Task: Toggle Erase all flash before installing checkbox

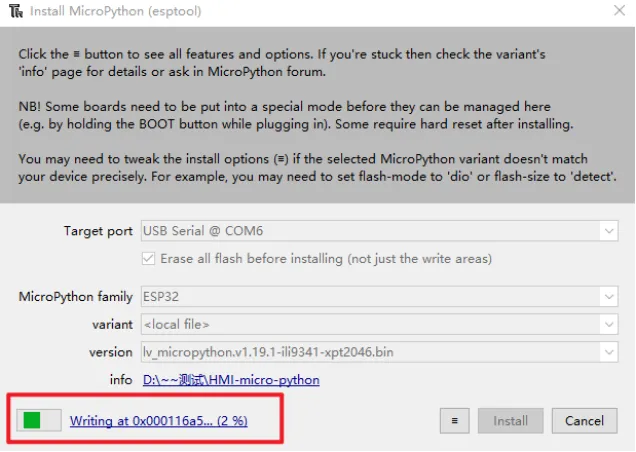Action: click(x=148, y=259)
